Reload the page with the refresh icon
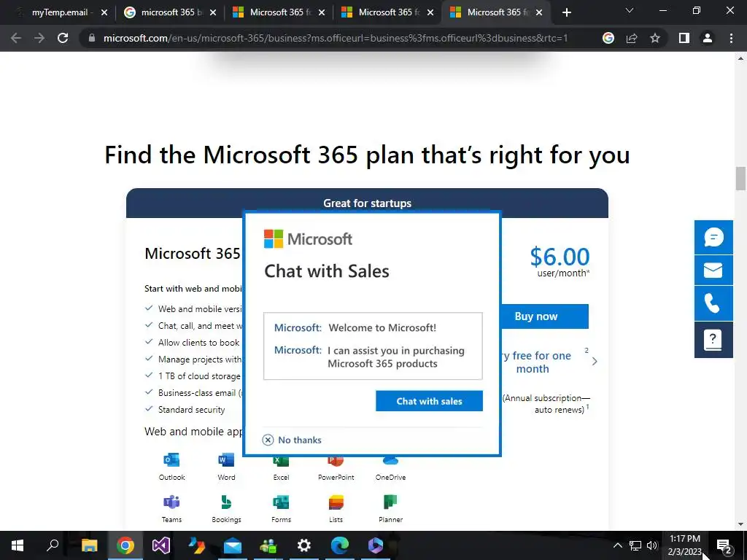Screen dimensions: 747x560 pos(63,38)
